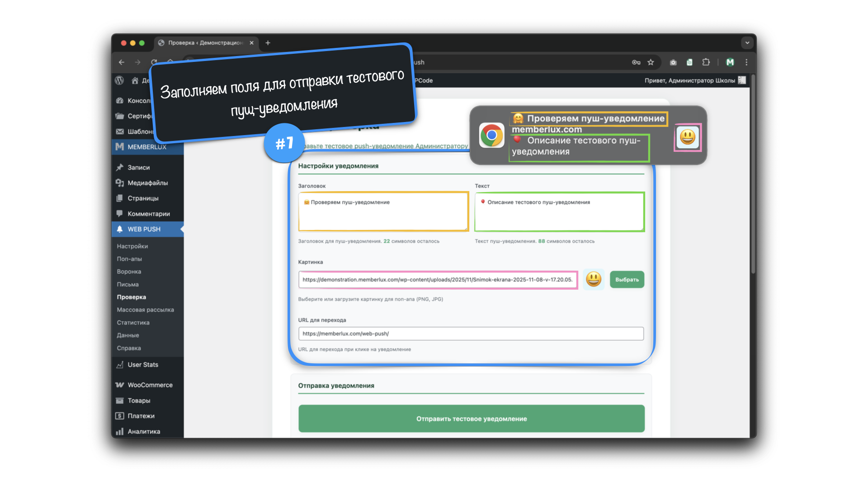Open the WooCommerce sidebar menu
Image resolution: width=868 pixels, height=488 pixels.
pyautogui.click(x=150, y=385)
